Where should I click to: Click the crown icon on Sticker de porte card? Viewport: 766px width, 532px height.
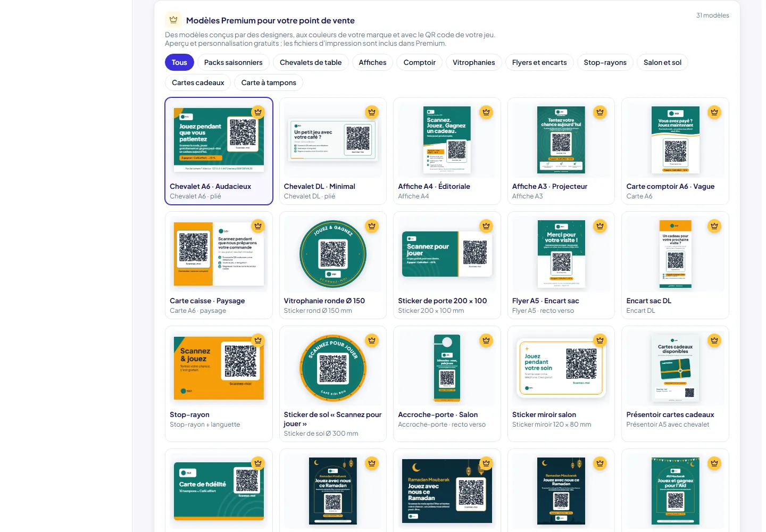486,226
